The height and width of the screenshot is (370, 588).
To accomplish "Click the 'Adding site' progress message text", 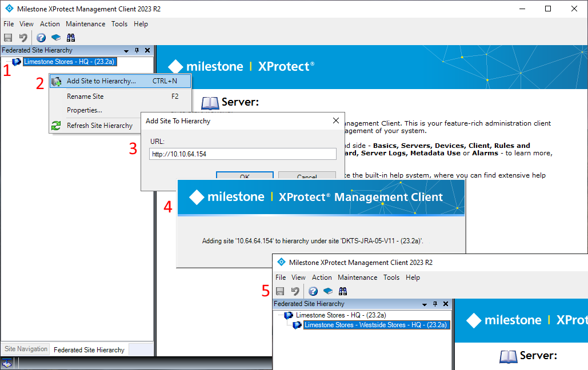I will pos(313,241).
